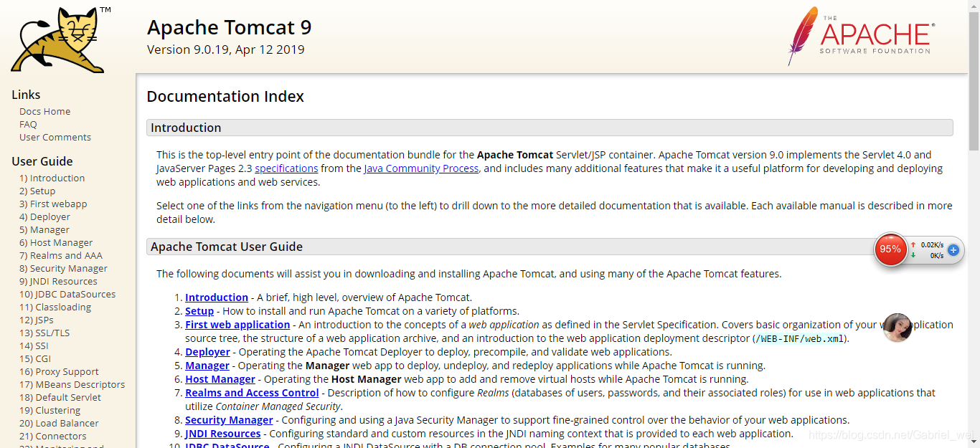
Task: Go to 2) Setup in sidebar
Action: 37,191
